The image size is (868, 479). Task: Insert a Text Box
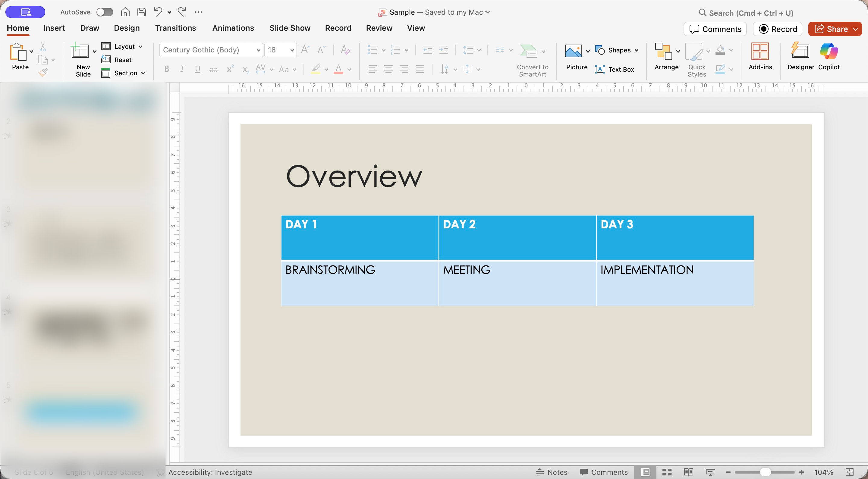click(615, 69)
